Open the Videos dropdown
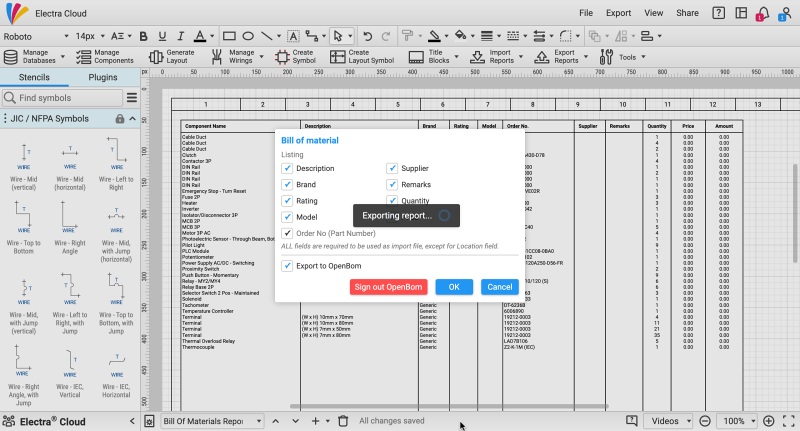This screenshot has height=431, width=800. tap(668, 421)
